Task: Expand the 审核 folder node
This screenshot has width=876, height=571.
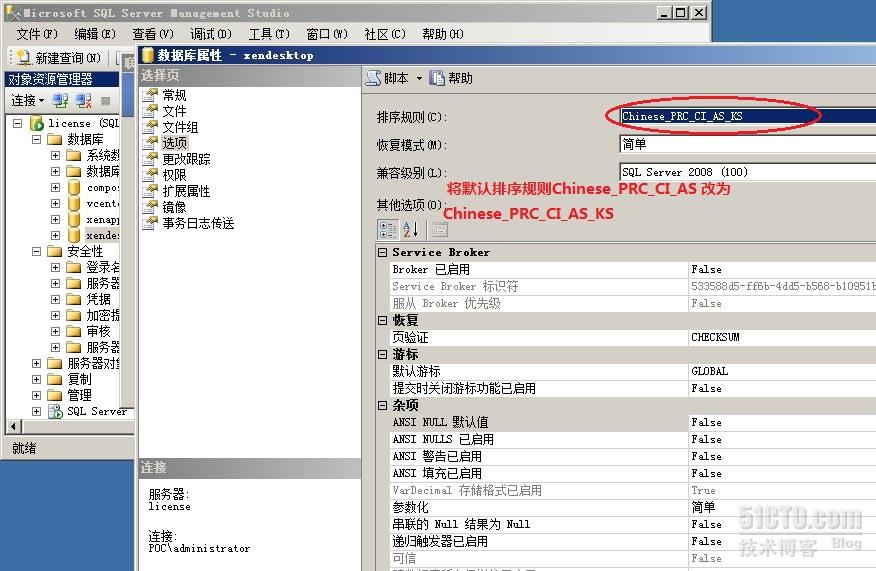Action: [x=55, y=331]
